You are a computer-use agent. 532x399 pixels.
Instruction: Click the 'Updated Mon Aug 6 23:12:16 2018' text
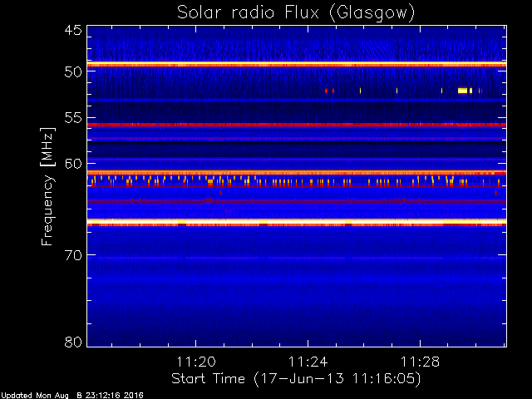pyautogui.click(x=72, y=396)
